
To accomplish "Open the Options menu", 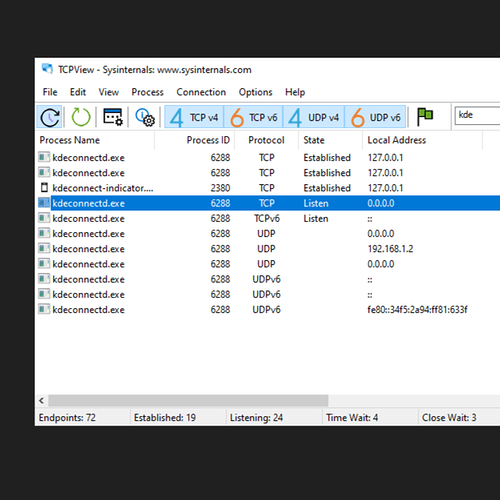I will tap(255, 92).
